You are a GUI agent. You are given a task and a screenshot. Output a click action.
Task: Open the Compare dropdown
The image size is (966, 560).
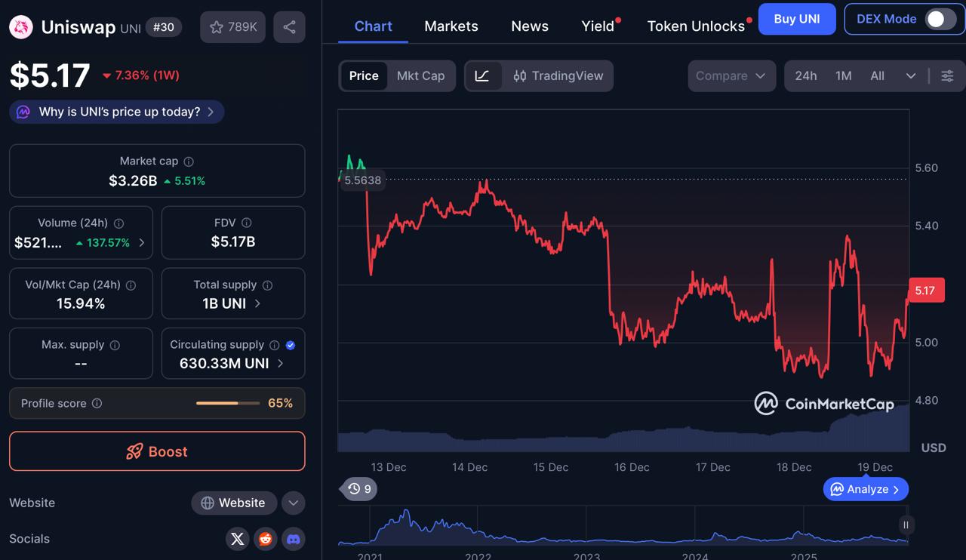click(731, 75)
